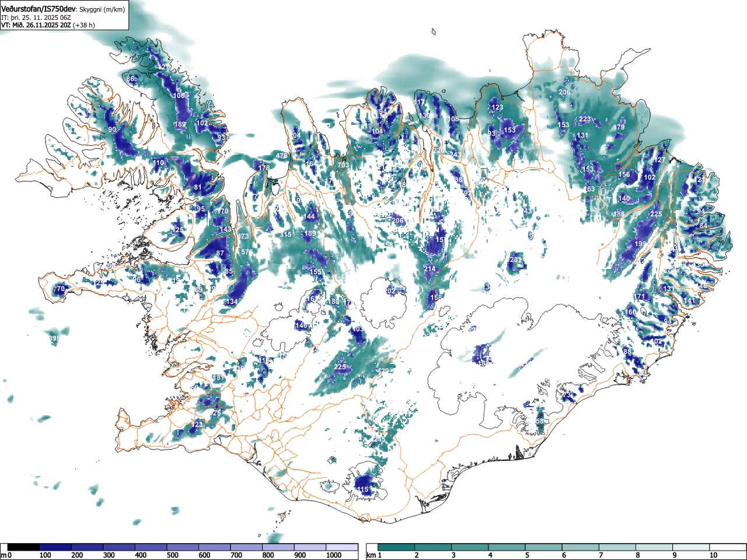
Task: Click the '58' value near the southeast coast
Action: pos(539,421)
